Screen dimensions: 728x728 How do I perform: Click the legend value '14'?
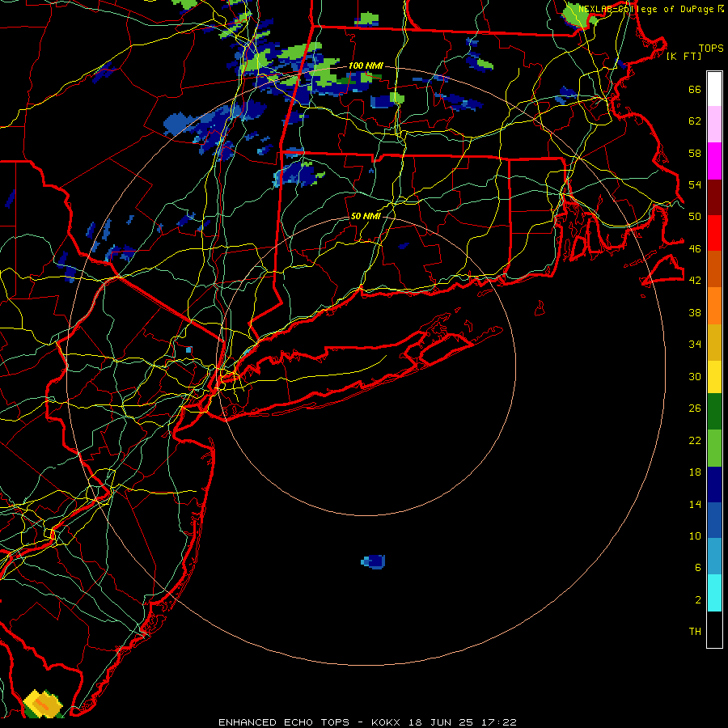coord(695,504)
